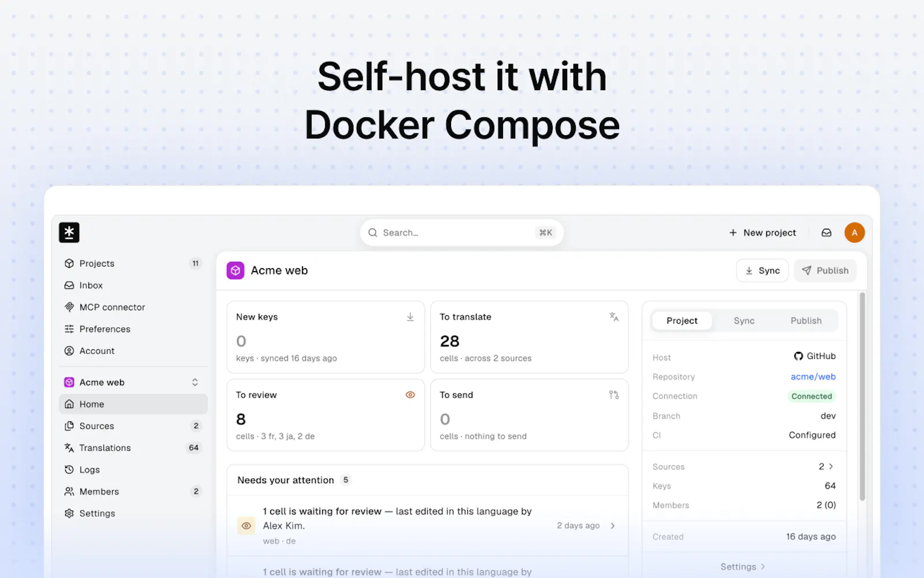Switch to the Publish tab in details panel
This screenshot has height=578, width=924.
pos(806,321)
